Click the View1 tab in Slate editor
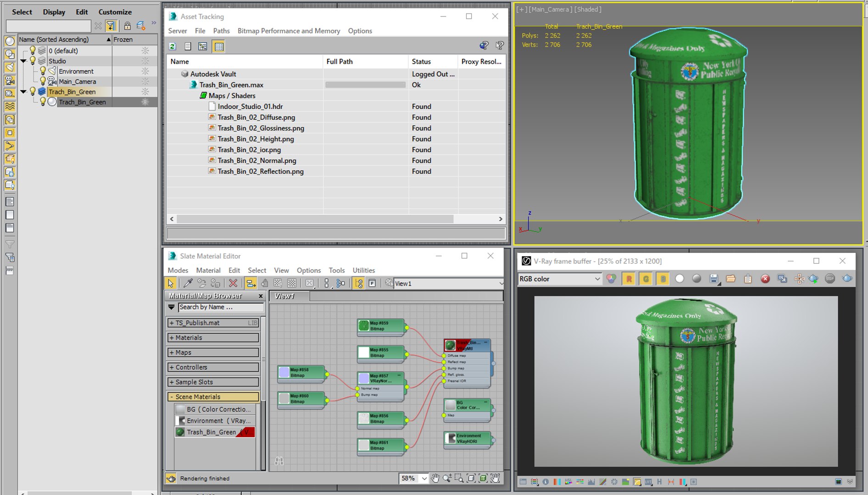 point(289,296)
